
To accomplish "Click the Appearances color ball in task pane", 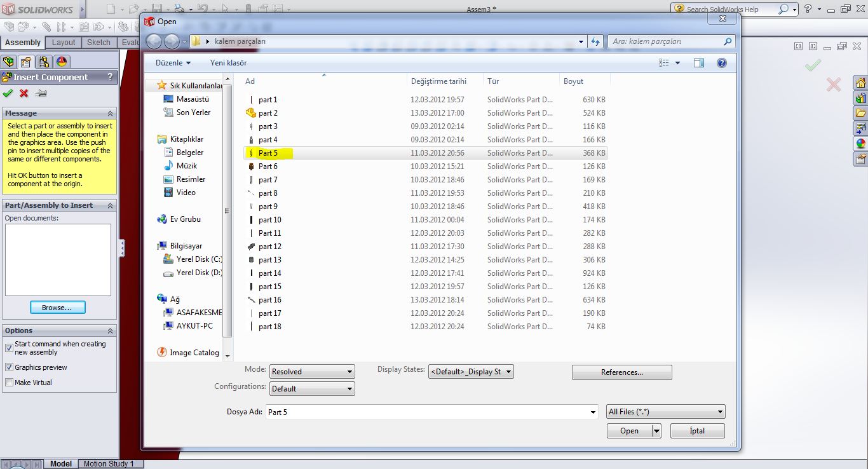I will coord(860,144).
